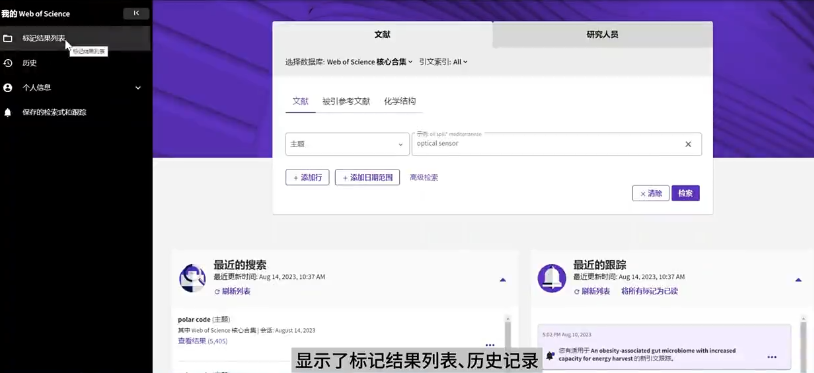Collapse the 最近的跟踪 panel
Screen dimensions: 814x373
coord(798,280)
